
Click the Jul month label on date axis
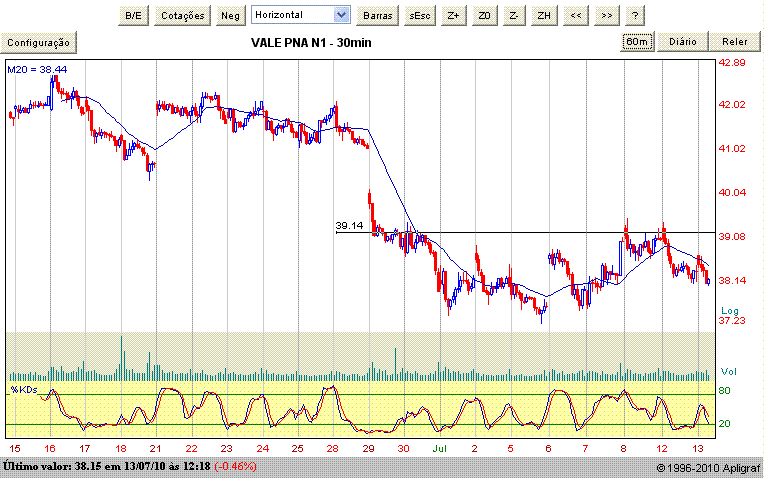[439, 448]
